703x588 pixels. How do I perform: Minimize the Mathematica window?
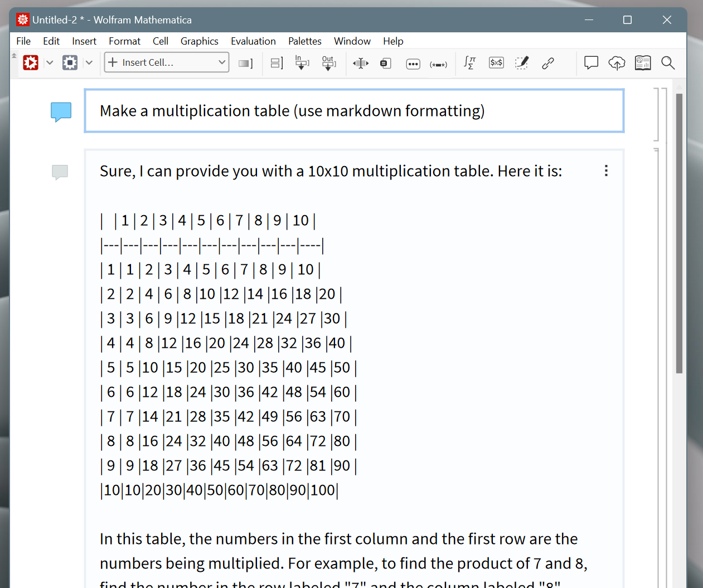pyautogui.click(x=589, y=20)
